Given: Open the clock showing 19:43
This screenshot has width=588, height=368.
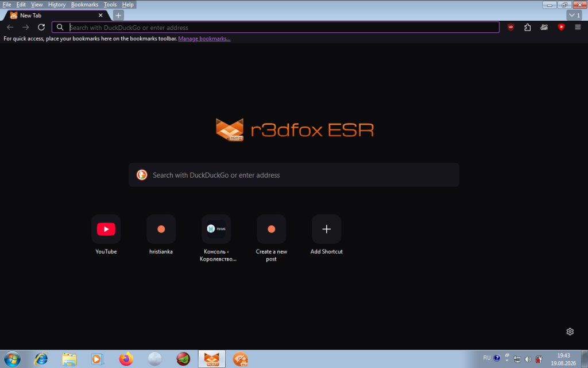Looking at the screenshot, I should coord(563,359).
